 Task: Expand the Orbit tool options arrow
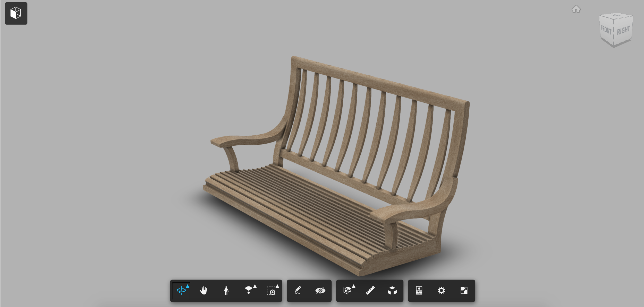pyautogui.click(x=188, y=286)
